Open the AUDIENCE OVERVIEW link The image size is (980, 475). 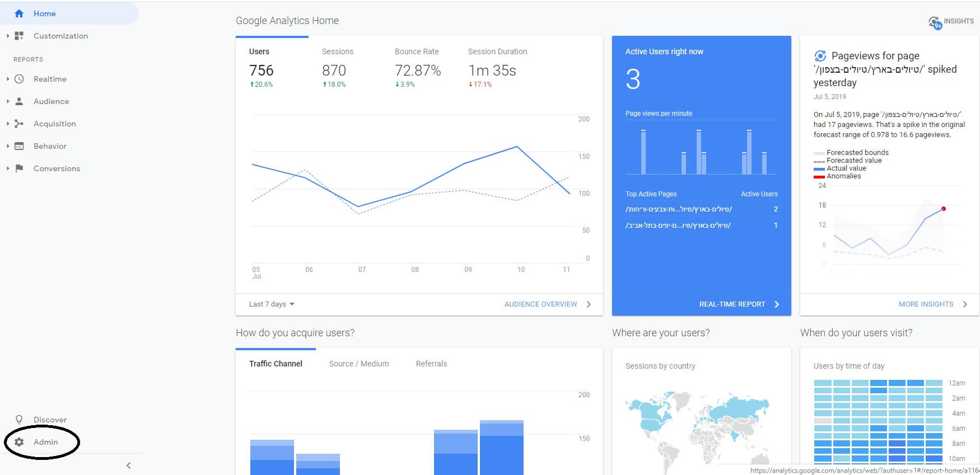540,304
